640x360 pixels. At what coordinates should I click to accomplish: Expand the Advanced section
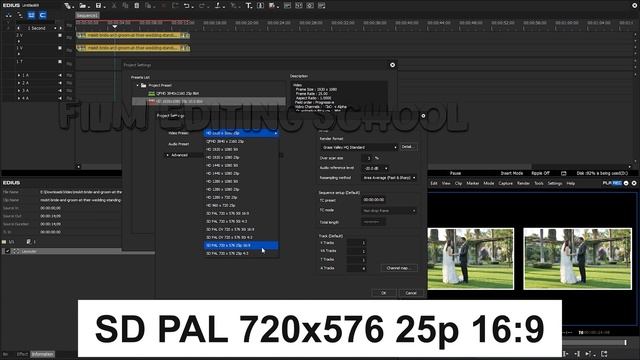point(168,155)
